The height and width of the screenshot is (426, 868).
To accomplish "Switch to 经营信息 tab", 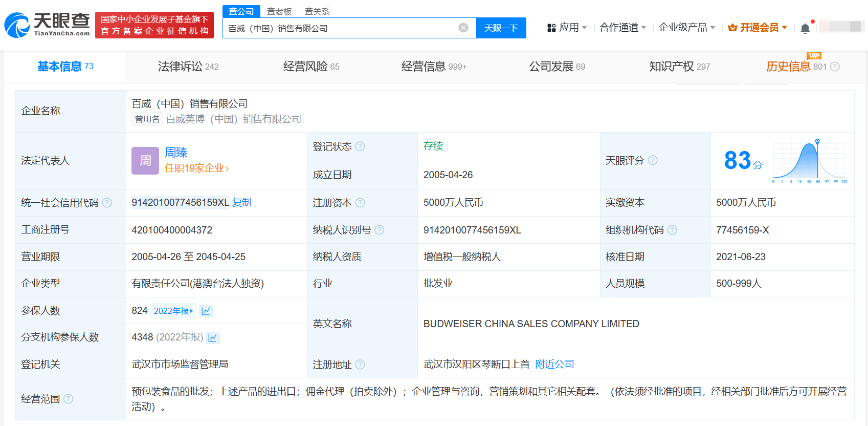I will coord(434,67).
